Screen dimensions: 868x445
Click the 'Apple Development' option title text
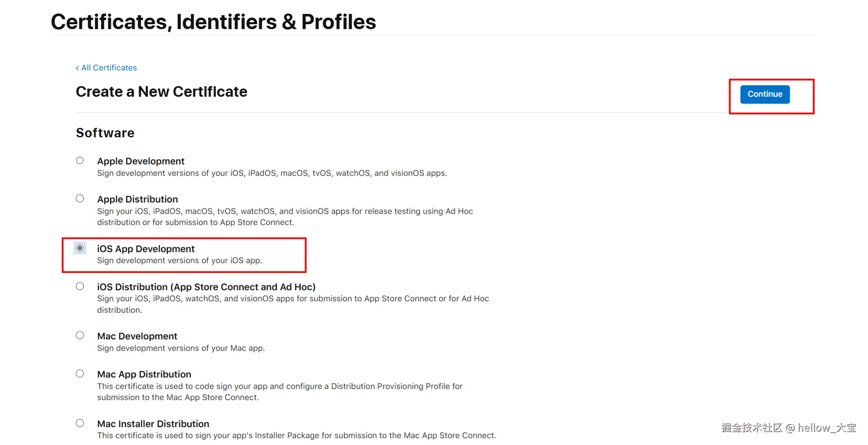coord(140,161)
